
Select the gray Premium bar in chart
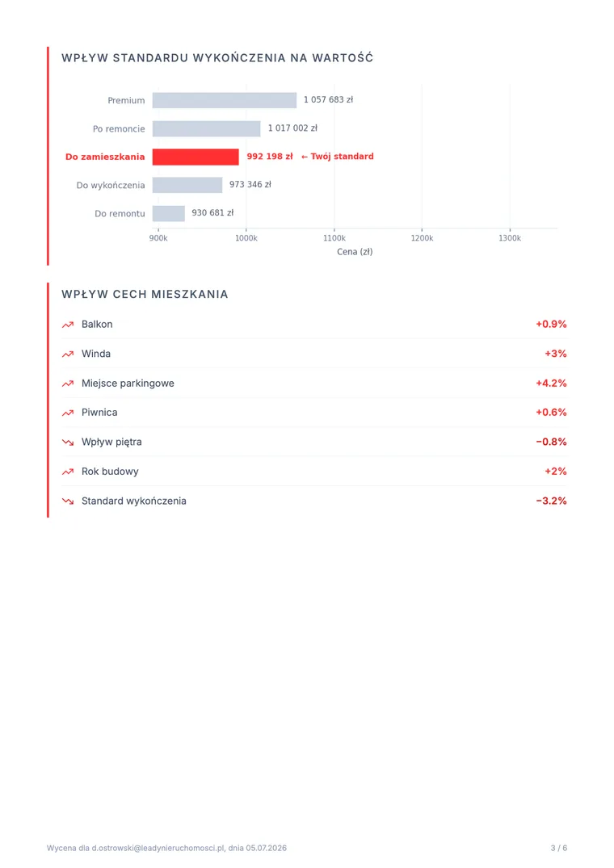225,100
